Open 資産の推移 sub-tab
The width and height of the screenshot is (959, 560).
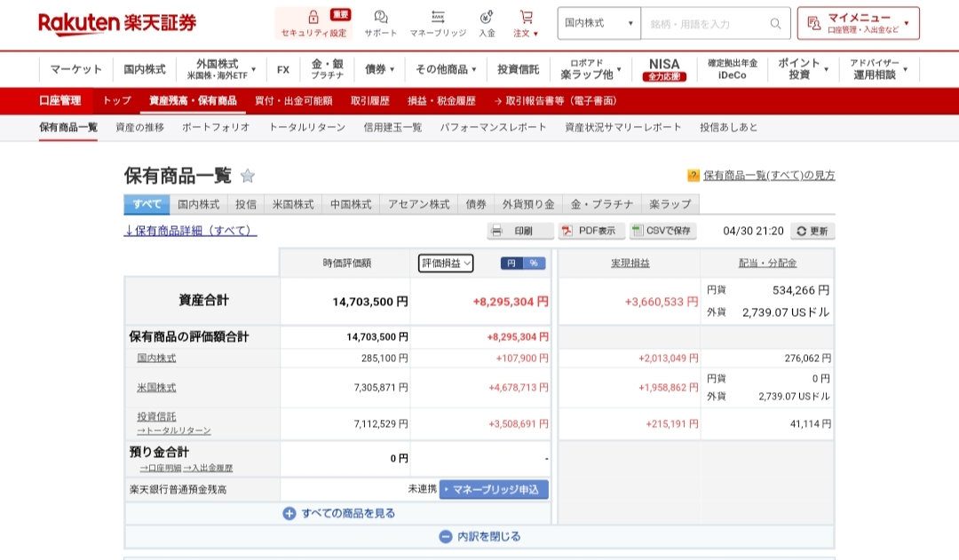coord(140,127)
